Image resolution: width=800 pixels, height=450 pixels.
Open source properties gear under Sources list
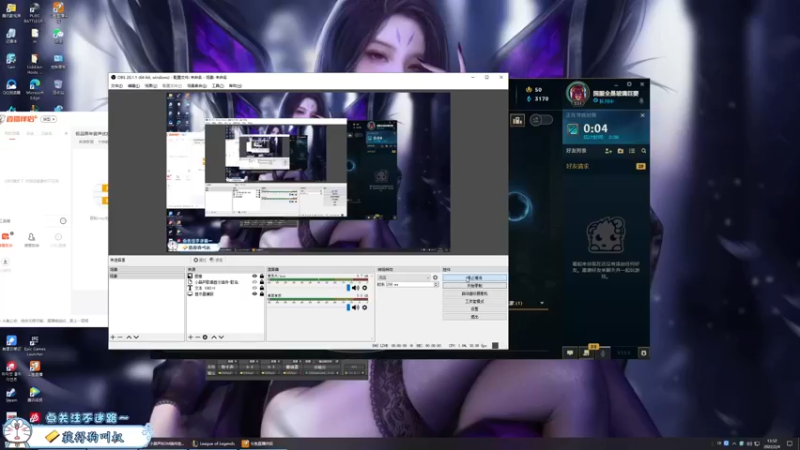pos(205,337)
